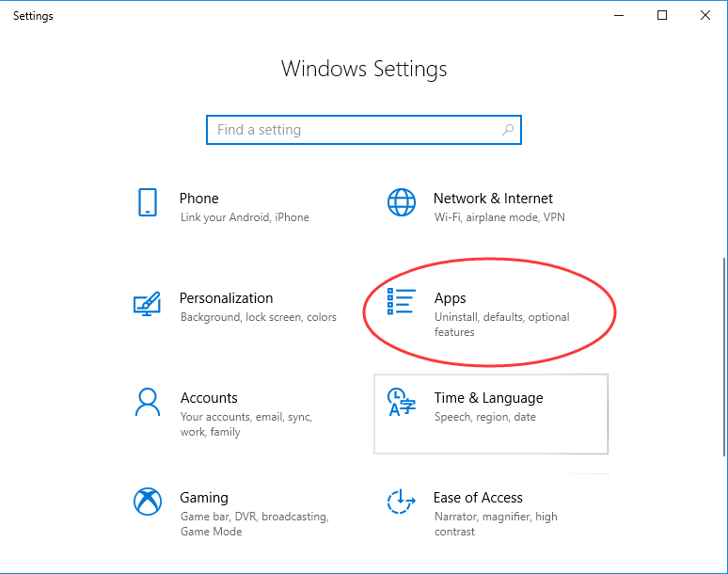Open Phone settings via phone icon

tap(148, 202)
